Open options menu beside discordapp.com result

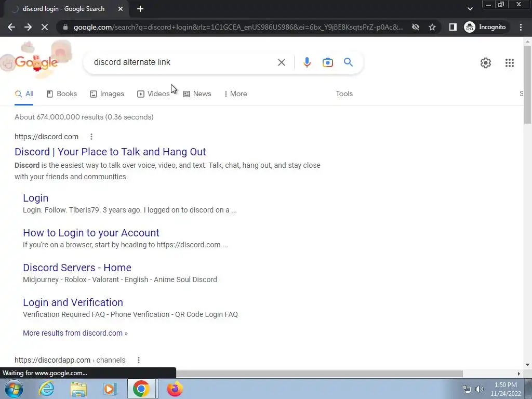138,360
